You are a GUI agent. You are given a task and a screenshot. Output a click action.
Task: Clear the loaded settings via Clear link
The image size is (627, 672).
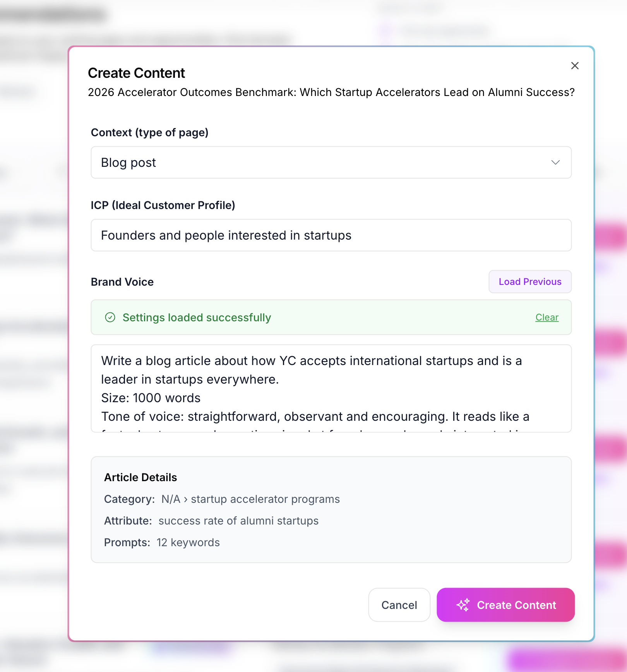pyautogui.click(x=546, y=317)
